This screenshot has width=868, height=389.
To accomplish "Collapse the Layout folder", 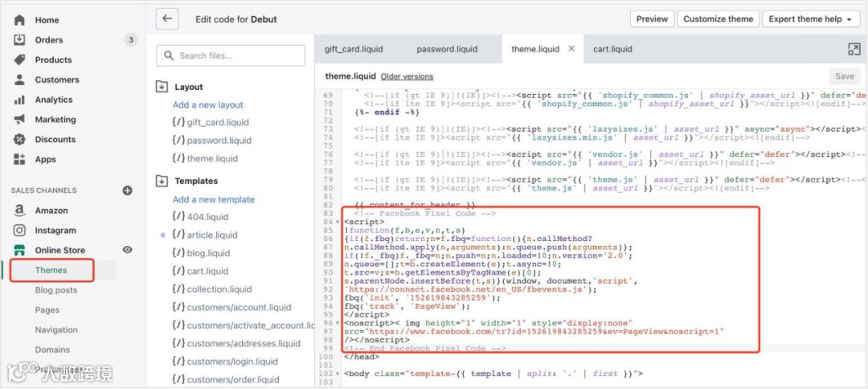I will coord(162,87).
